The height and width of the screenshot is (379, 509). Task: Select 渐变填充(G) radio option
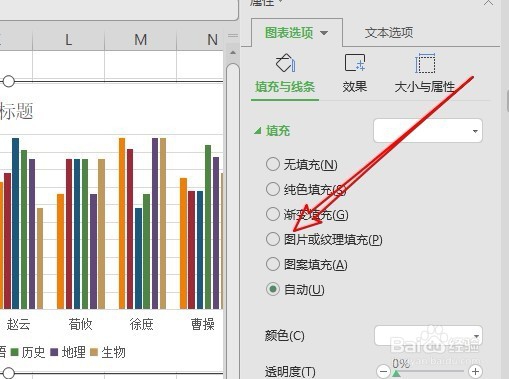coord(273,214)
